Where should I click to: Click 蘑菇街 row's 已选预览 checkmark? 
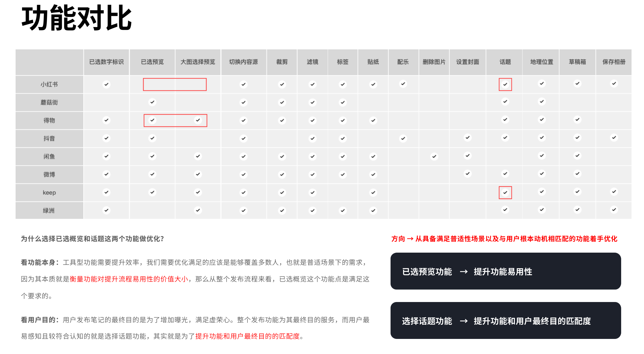click(152, 102)
